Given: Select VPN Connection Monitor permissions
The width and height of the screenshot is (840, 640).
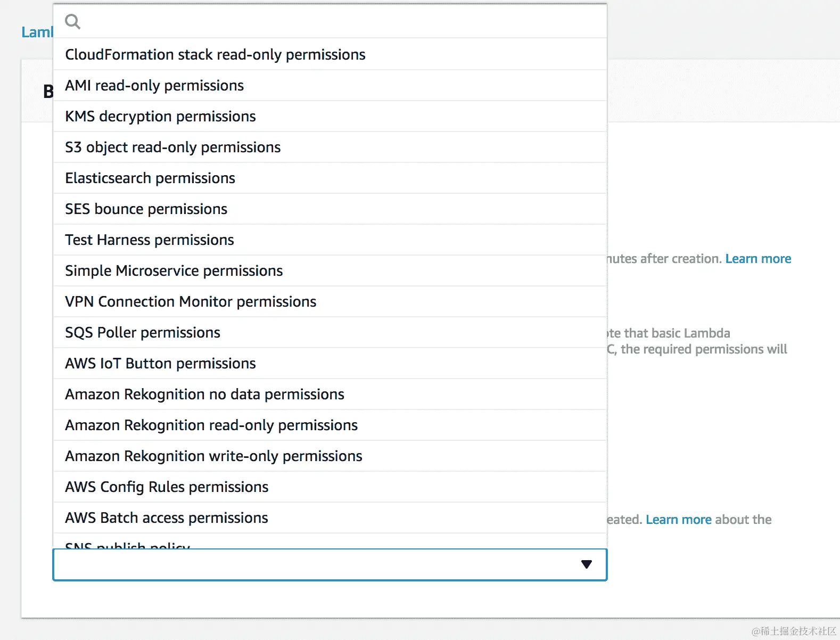Looking at the screenshot, I should (x=191, y=302).
